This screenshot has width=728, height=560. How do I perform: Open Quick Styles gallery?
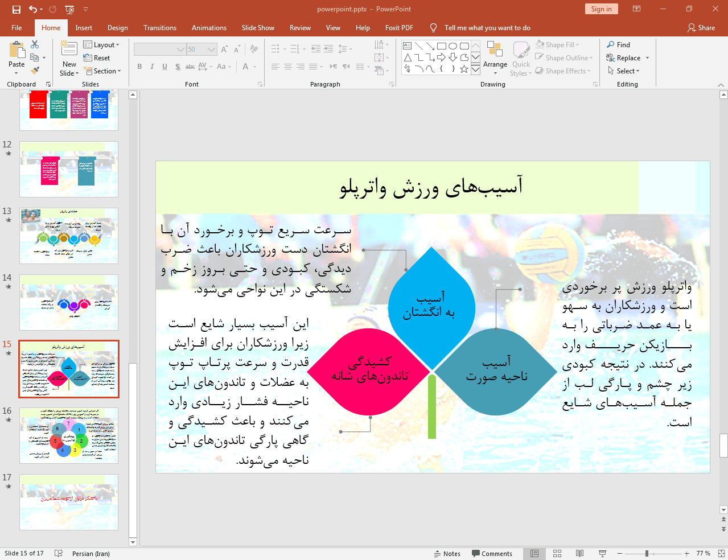[520, 58]
